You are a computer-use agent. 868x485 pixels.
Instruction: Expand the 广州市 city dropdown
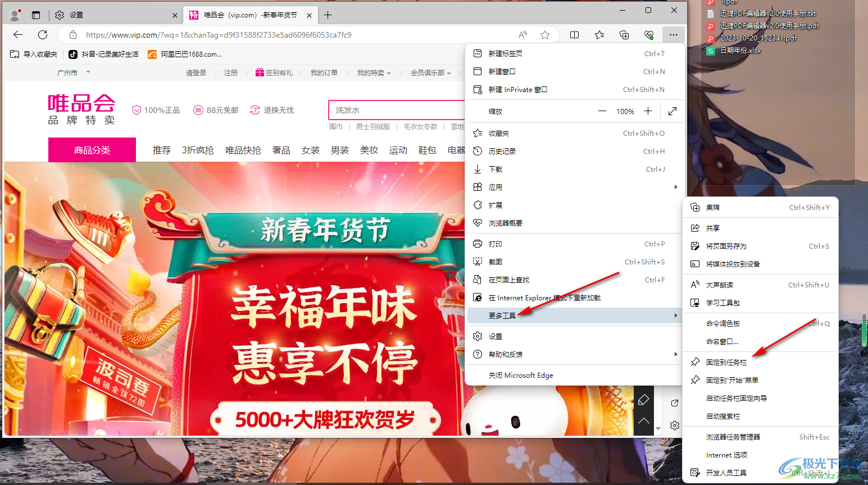click(74, 72)
